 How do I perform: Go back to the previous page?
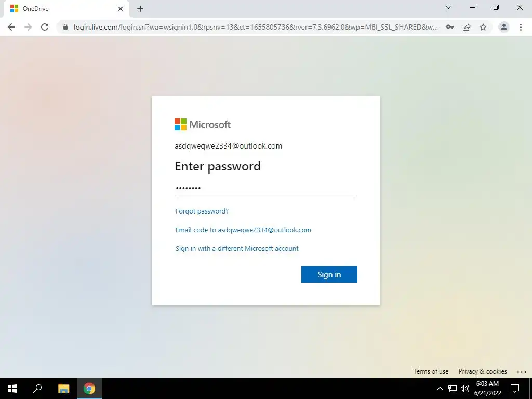click(11, 27)
